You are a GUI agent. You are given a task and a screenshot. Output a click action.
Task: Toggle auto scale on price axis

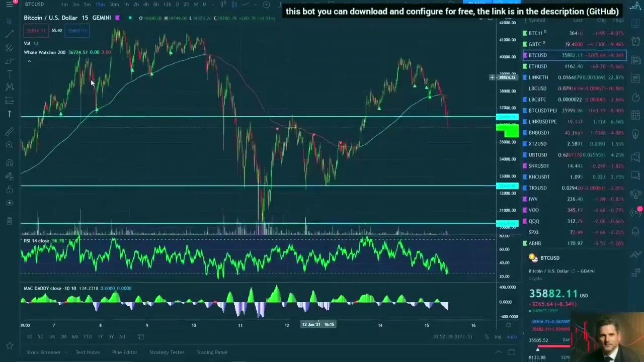point(511,337)
